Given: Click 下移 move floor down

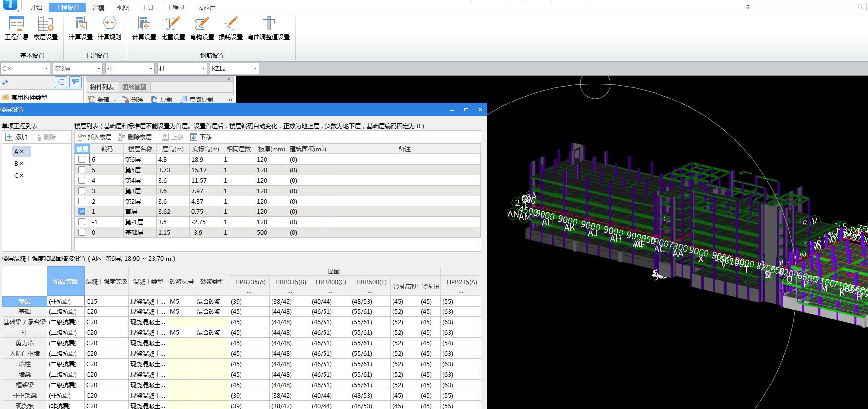Looking at the screenshot, I should (201, 137).
